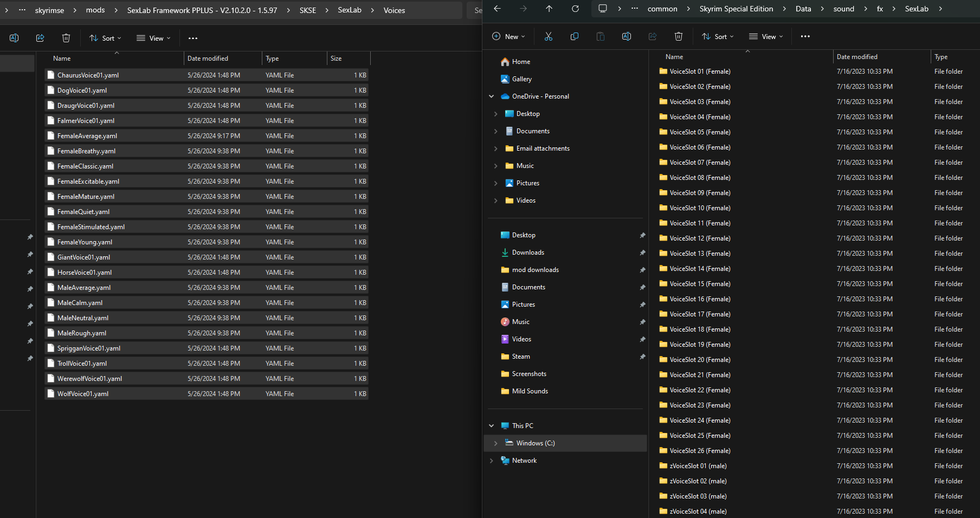Open the New dropdown menu
The image size is (980, 518).
click(x=508, y=36)
